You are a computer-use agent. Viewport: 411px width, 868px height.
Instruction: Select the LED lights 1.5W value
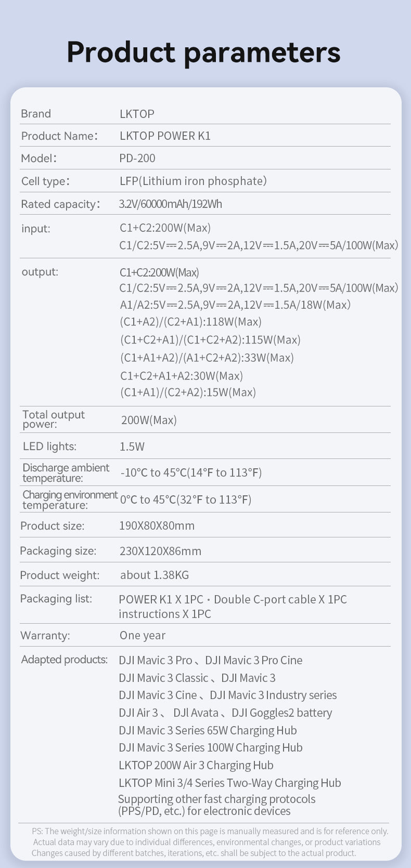[x=132, y=446]
